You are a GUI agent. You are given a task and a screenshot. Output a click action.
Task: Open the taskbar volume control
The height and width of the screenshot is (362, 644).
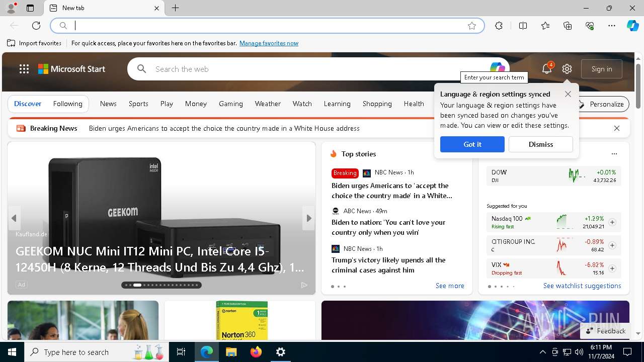point(579,352)
